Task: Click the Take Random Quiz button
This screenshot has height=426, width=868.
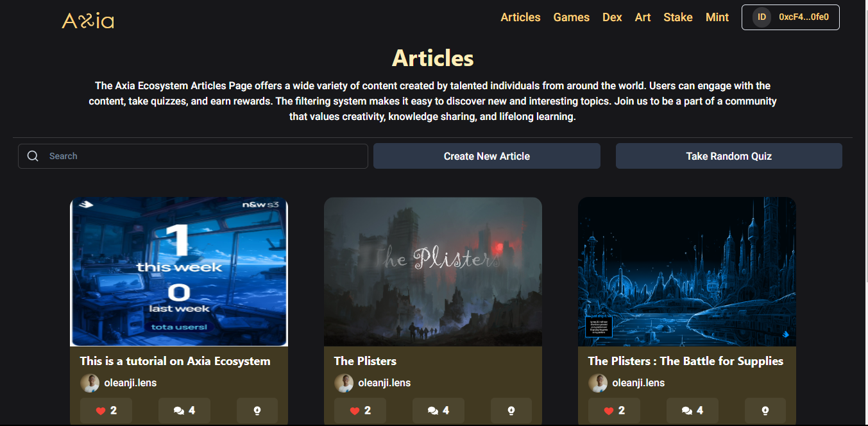Action: (x=729, y=156)
